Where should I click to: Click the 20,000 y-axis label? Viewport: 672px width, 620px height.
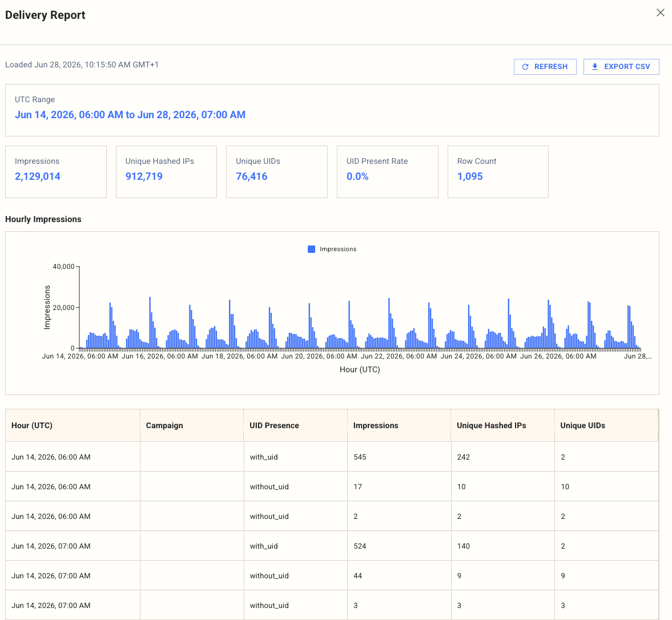pos(63,308)
